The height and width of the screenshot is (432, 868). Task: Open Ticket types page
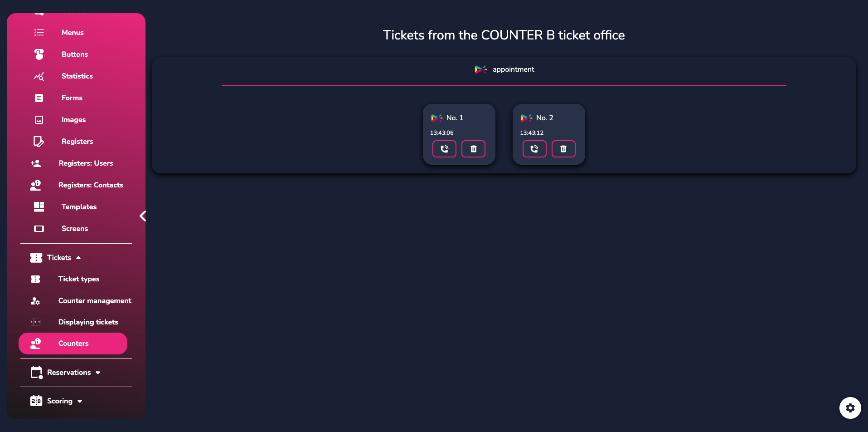click(x=78, y=279)
